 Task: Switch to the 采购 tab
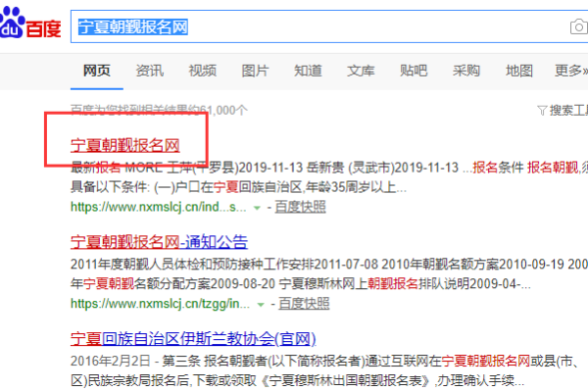[x=466, y=71]
